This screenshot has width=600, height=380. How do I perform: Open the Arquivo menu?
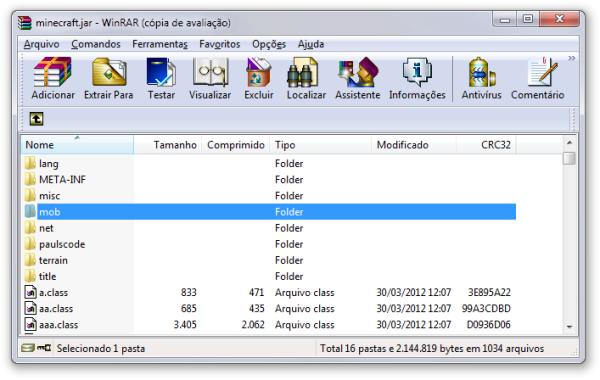[x=41, y=44]
